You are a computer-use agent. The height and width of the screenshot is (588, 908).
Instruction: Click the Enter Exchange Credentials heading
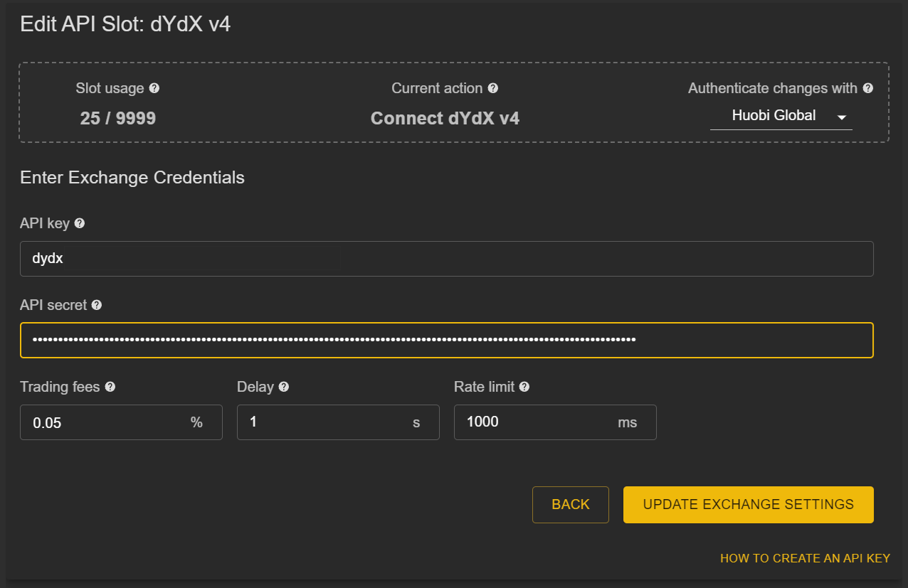pos(132,178)
